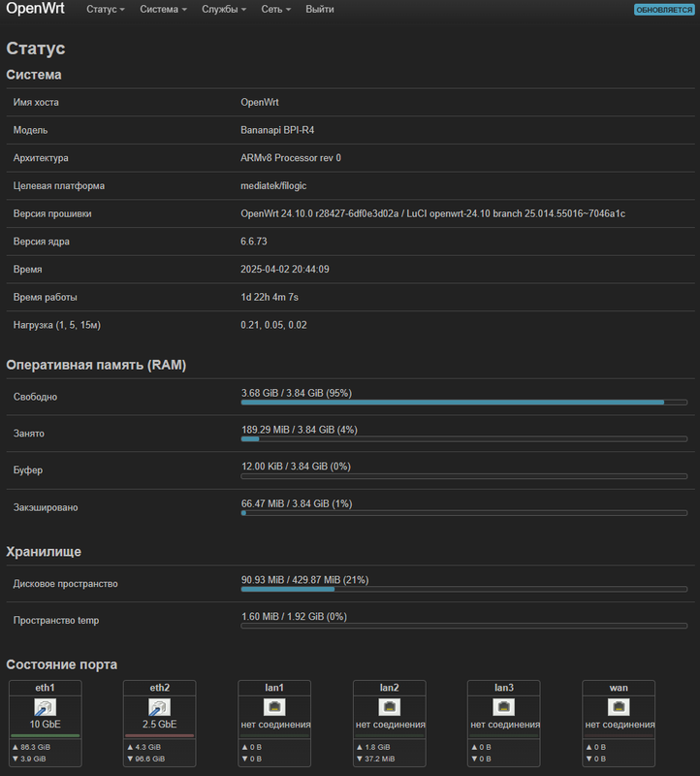
Task: Open the Службы dropdown menu
Action: click(x=224, y=10)
